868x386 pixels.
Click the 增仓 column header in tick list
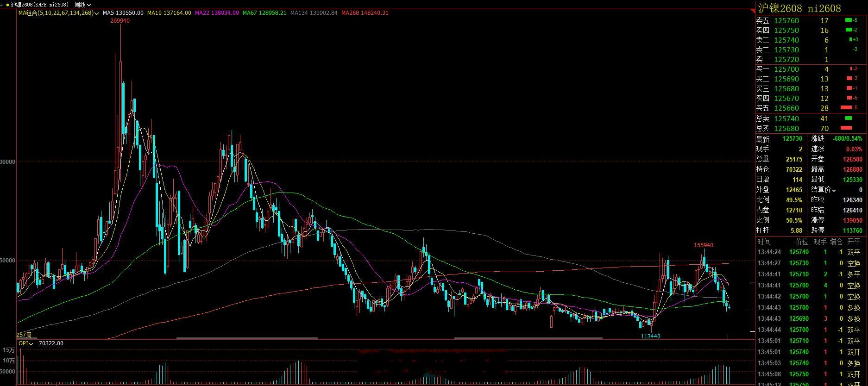tap(837, 242)
